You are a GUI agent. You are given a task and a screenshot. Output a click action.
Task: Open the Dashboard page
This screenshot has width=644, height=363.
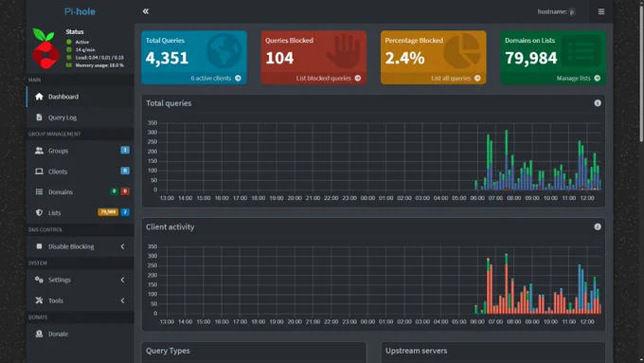(x=80, y=97)
